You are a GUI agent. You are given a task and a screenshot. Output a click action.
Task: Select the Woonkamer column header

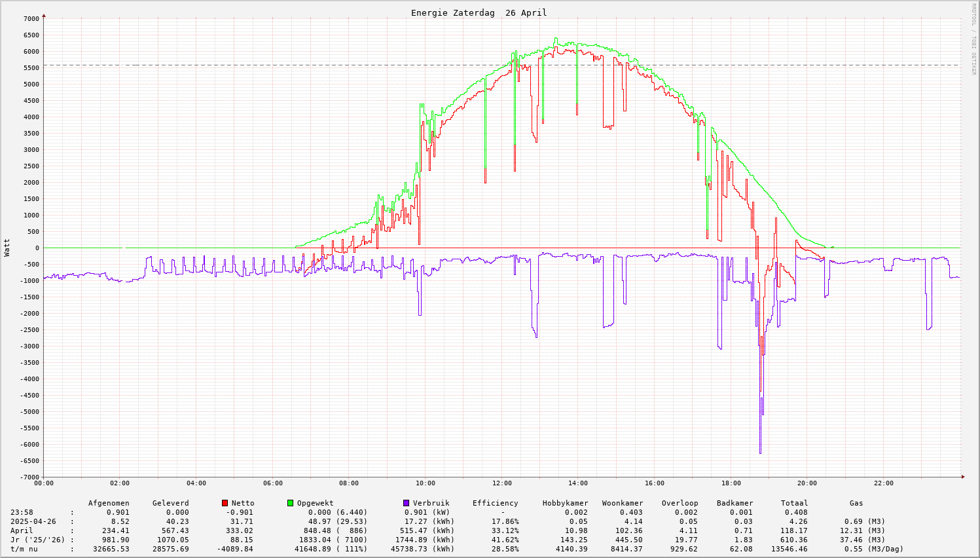(x=623, y=503)
